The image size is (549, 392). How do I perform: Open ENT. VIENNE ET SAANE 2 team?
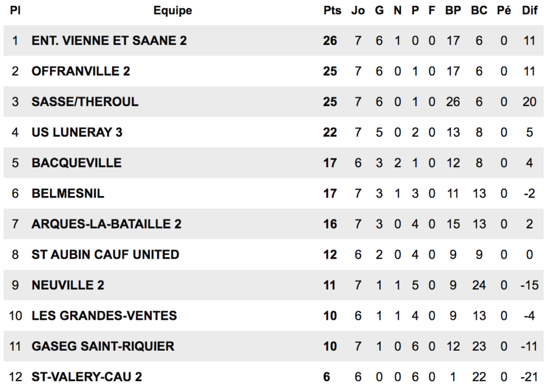109,41
